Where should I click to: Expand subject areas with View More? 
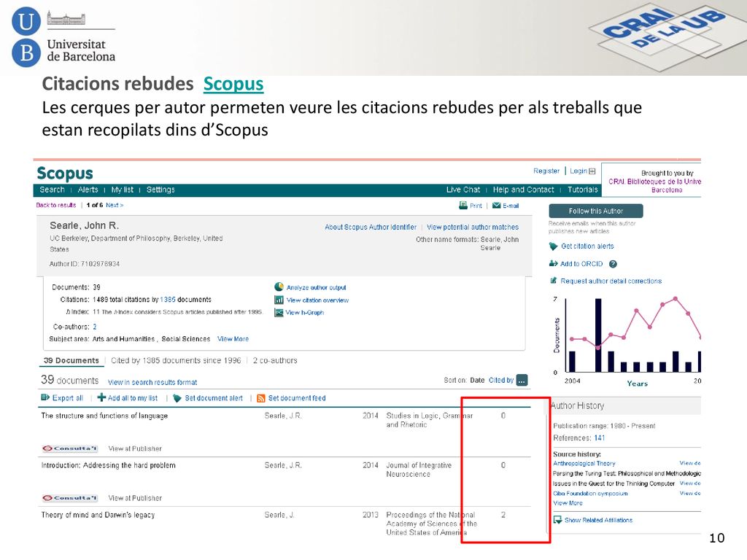click(x=233, y=339)
